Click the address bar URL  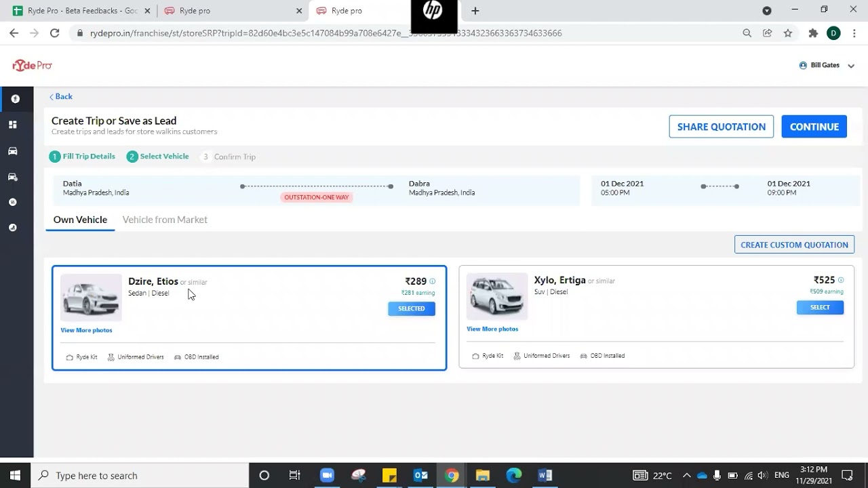325,33
